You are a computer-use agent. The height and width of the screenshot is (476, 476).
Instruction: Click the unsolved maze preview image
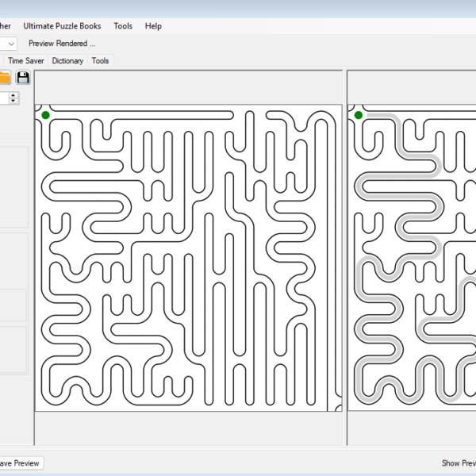188,258
